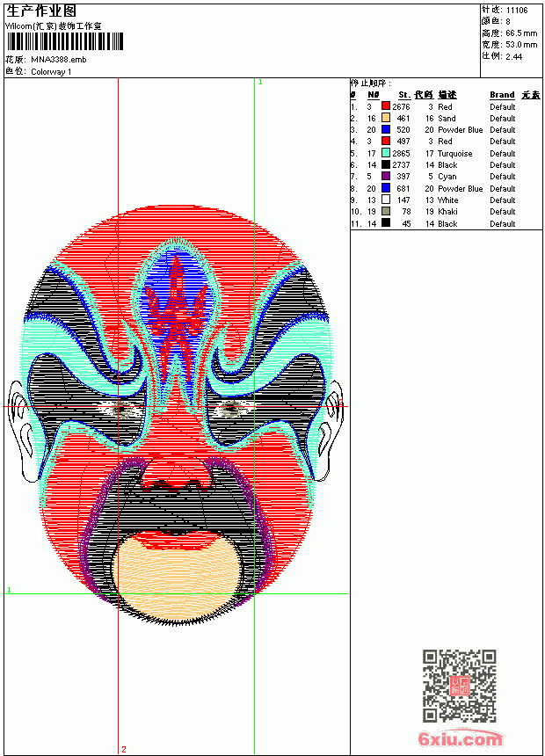Click the barcode under the title
This screenshot has height=756, width=545.
[65, 41]
